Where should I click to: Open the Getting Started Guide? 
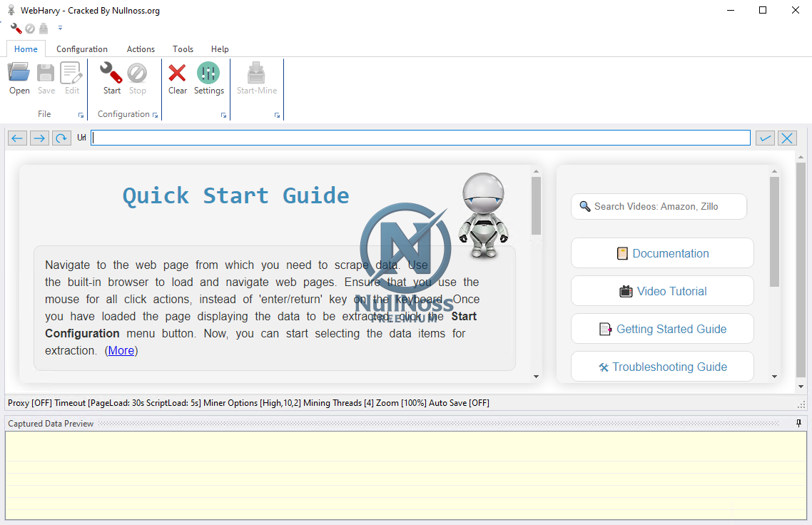(x=662, y=328)
